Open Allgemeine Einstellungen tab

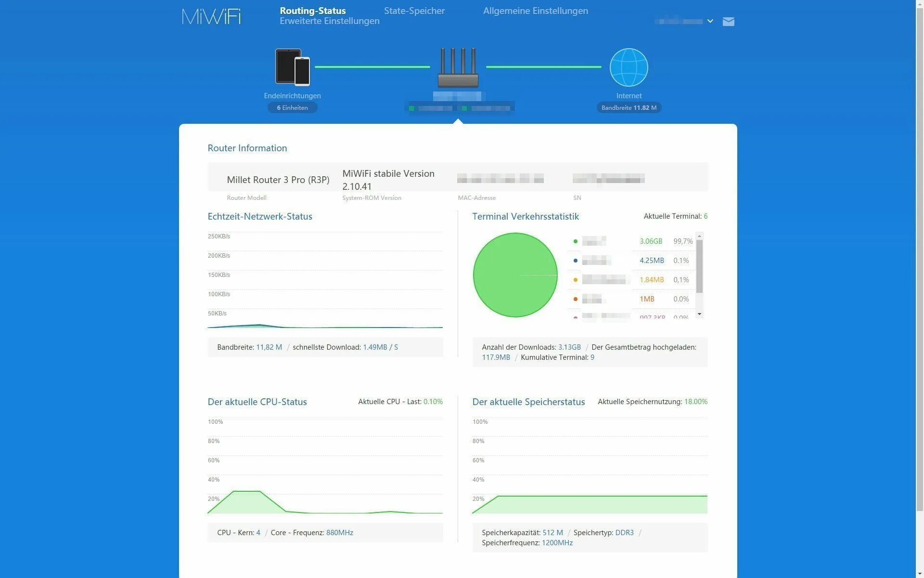click(x=535, y=11)
